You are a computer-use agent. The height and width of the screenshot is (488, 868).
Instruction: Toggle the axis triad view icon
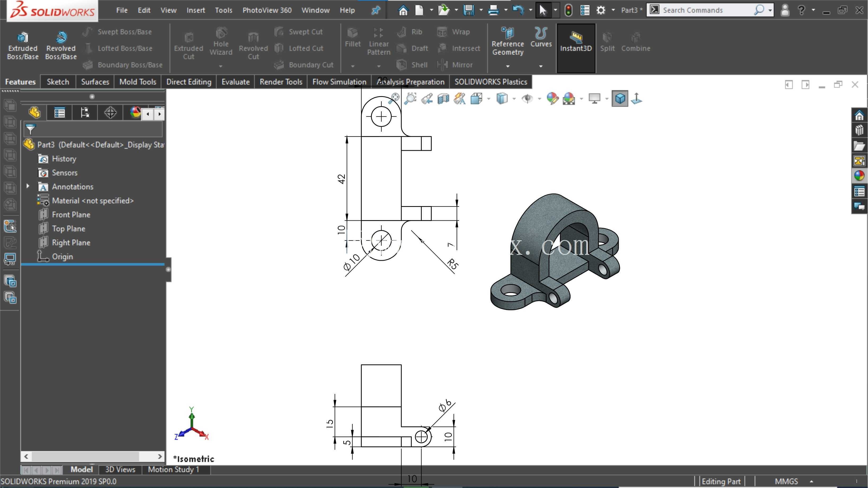click(636, 98)
